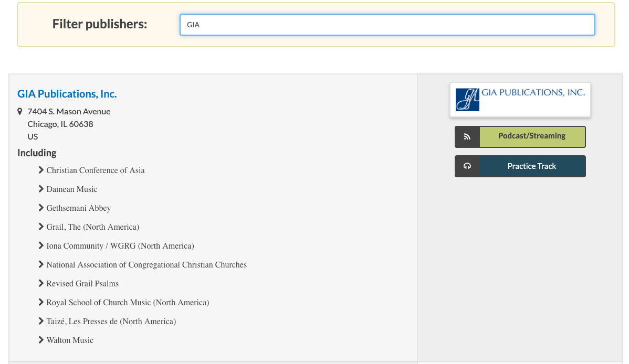Open the GIA Publications, Inc. title link

pyautogui.click(x=67, y=94)
